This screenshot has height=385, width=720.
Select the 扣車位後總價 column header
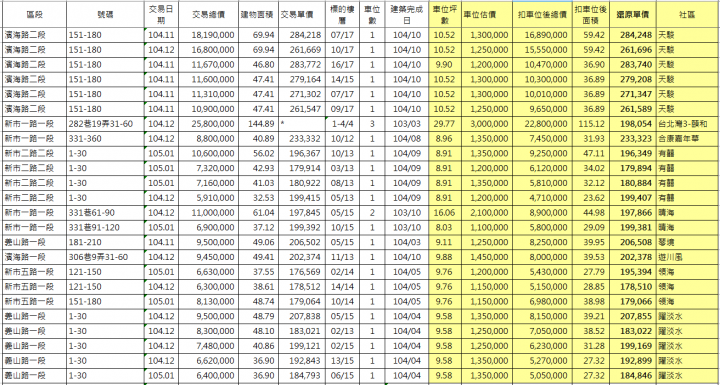542,15
